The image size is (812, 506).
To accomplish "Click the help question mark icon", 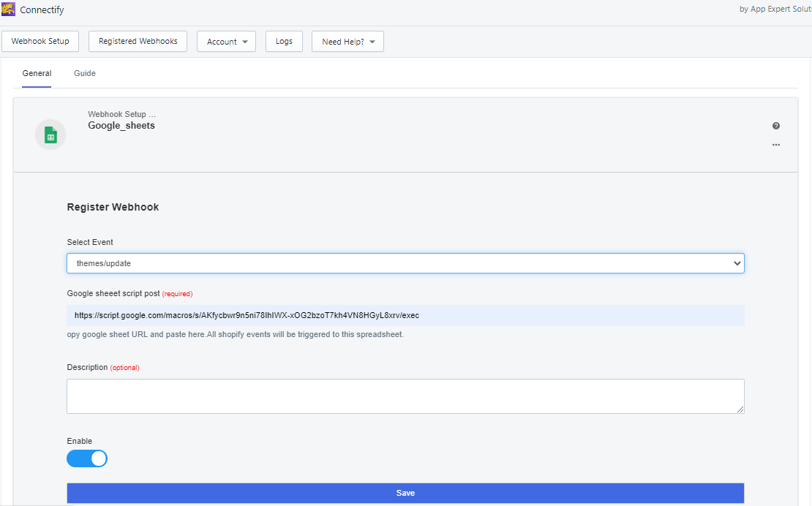I will coord(775,126).
